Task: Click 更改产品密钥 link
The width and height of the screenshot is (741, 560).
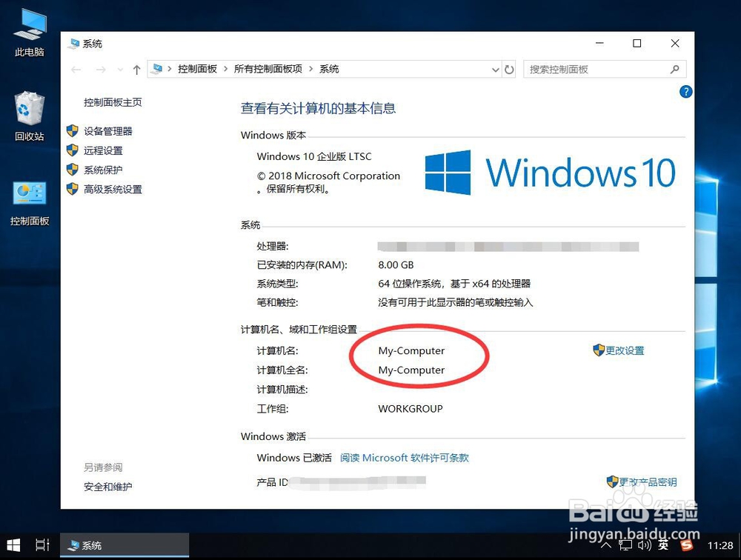Action: [x=648, y=481]
